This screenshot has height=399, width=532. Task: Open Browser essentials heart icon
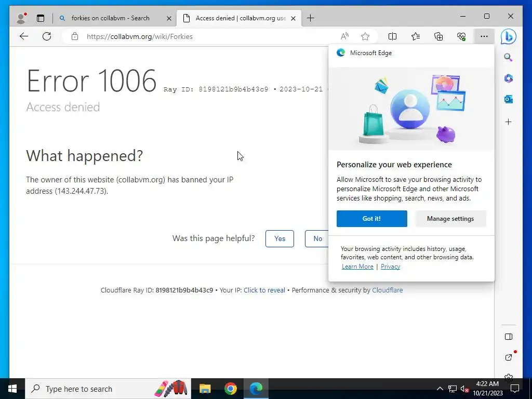[461, 36]
